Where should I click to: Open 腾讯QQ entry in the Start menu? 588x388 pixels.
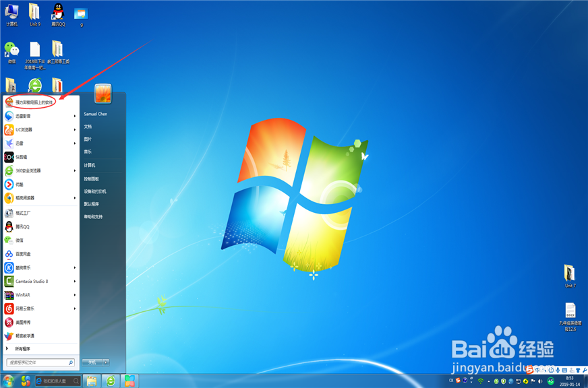click(41, 226)
